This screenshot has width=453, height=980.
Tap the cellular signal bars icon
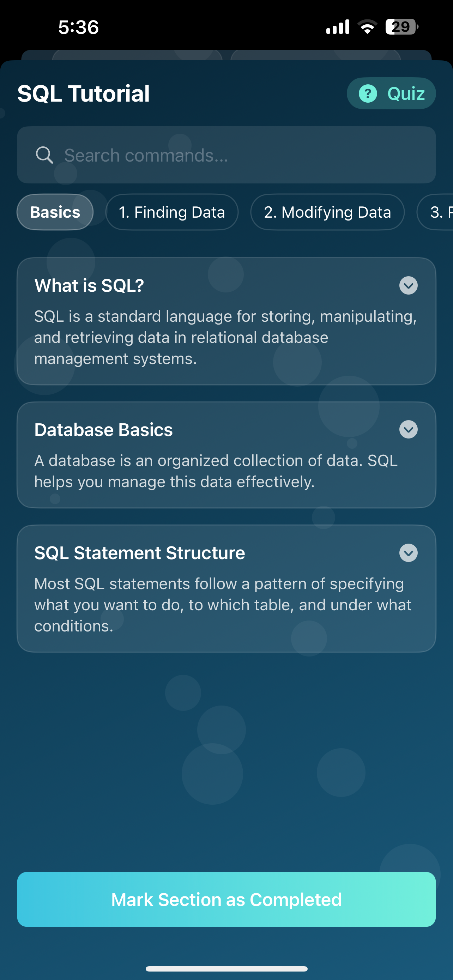pos(338,27)
